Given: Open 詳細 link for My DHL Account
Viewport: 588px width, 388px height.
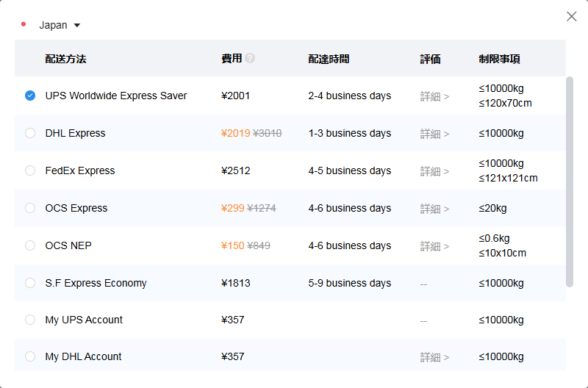Looking at the screenshot, I should [x=434, y=357].
